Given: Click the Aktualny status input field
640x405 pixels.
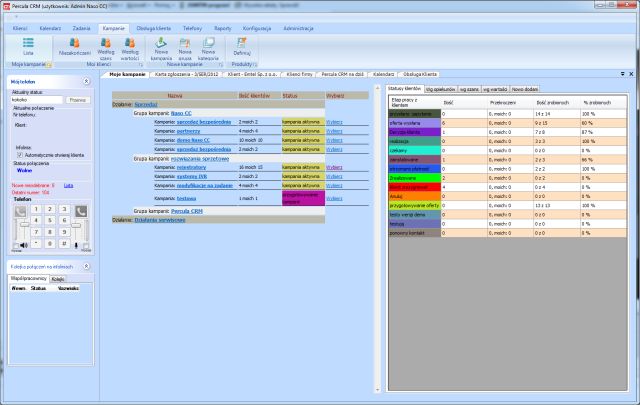Looking at the screenshot, I should click(x=37, y=100).
